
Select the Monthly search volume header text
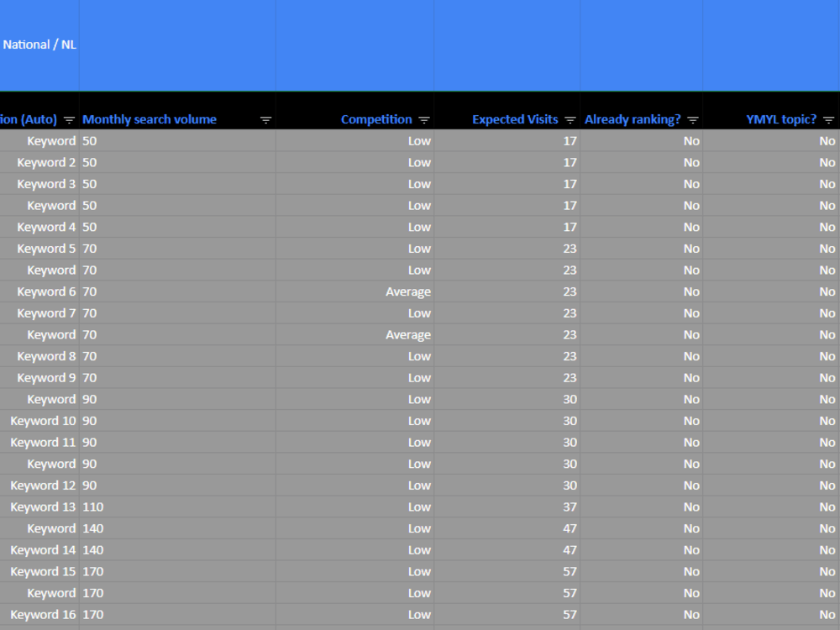click(150, 119)
